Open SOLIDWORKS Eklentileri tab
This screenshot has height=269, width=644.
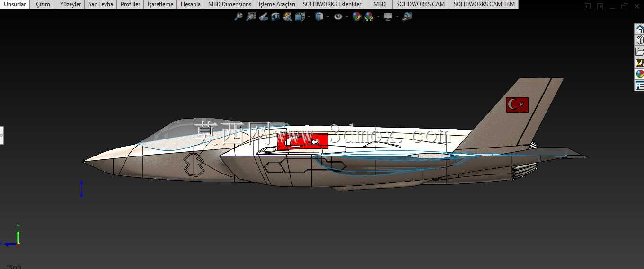pos(333,4)
